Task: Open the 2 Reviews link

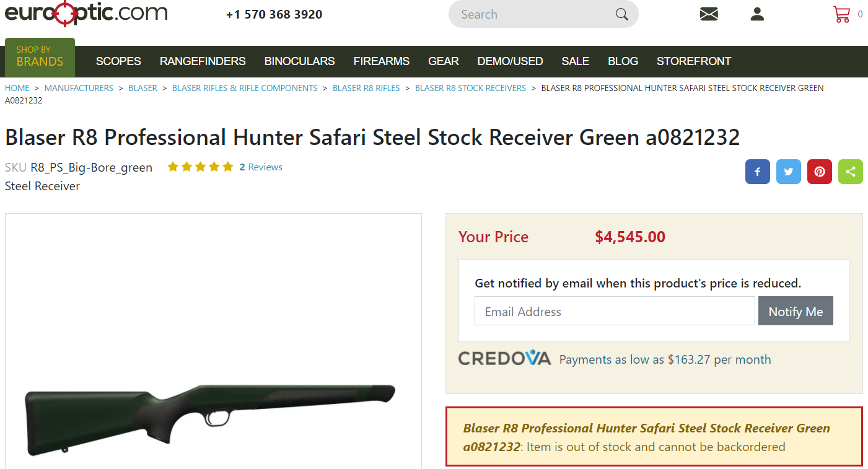Action: point(261,167)
